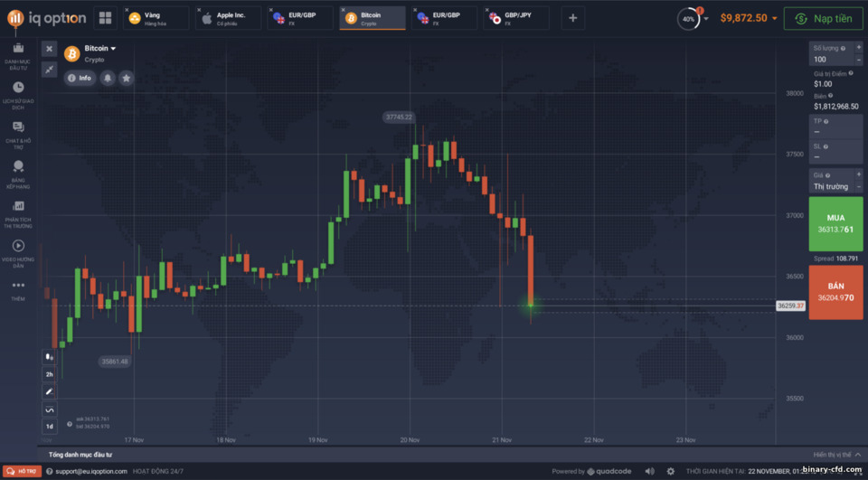Decrease Số lượng quantity with minus
Screen dimensions: 868x480
(859, 60)
